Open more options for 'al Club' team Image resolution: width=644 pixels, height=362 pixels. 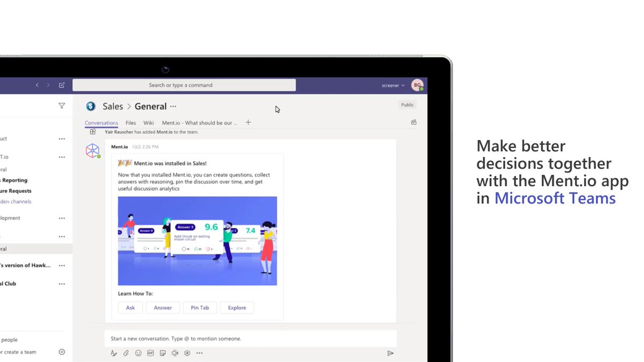tap(62, 283)
